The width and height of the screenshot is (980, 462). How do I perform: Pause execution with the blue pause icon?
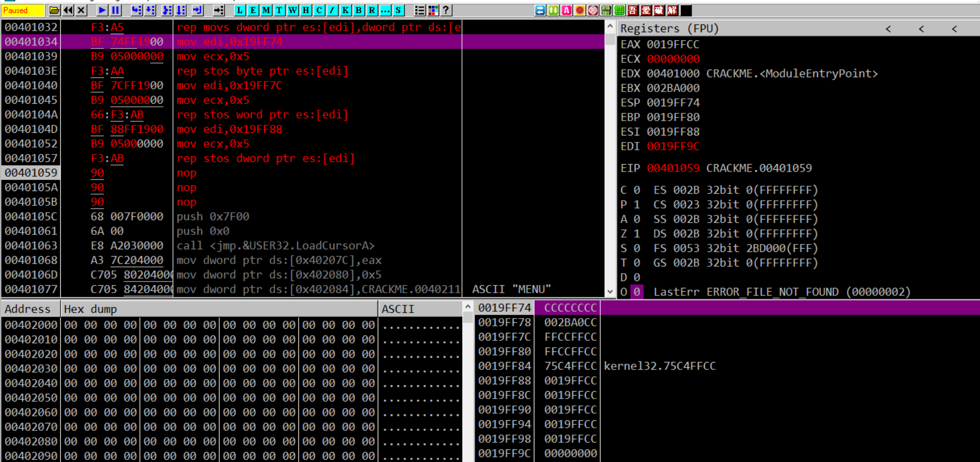[115, 10]
